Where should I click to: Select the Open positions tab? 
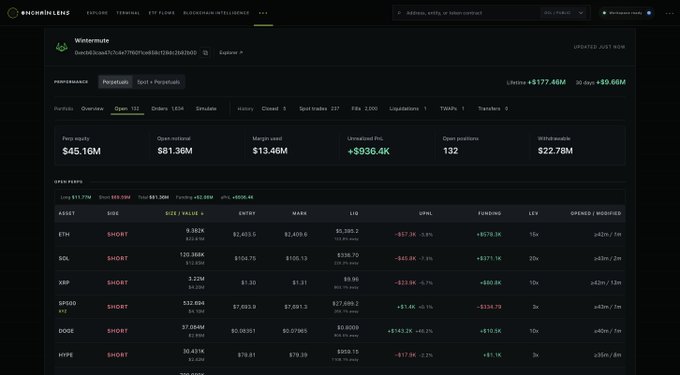(x=127, y=109)
